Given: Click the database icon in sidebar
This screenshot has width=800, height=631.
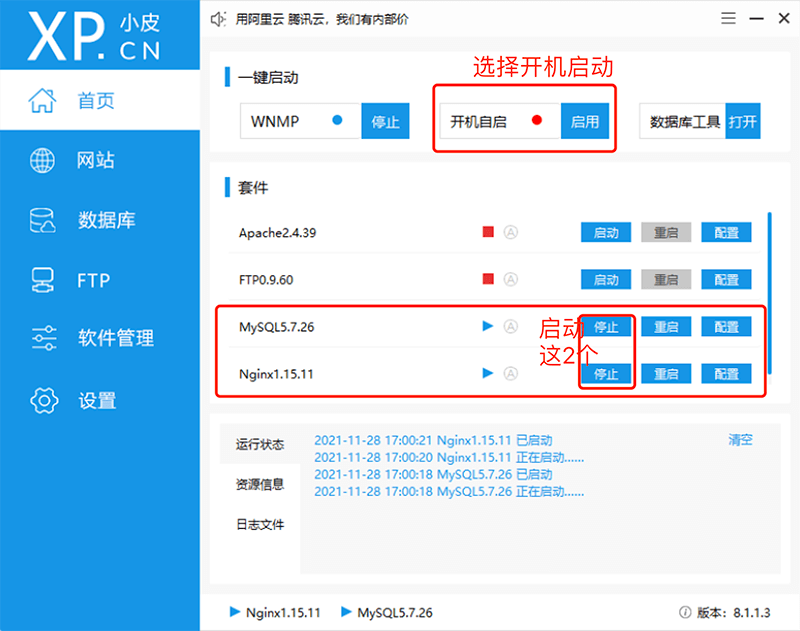Looking at the screenshot, I should (42, 220).
